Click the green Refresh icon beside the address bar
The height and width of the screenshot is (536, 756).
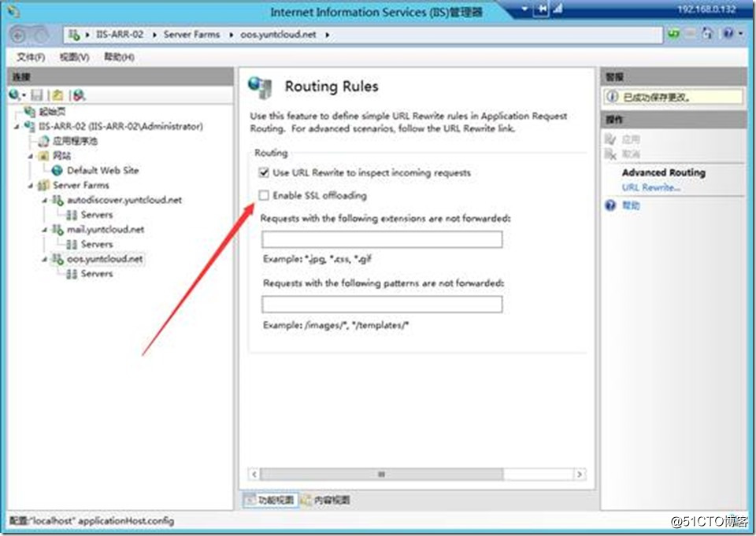click(673, 34)
